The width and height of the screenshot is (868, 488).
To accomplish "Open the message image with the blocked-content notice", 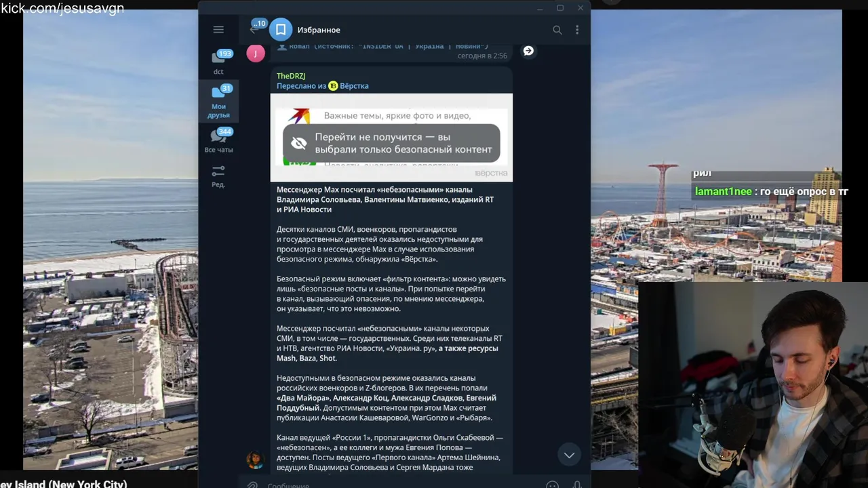I will click(x=391, y=138).
